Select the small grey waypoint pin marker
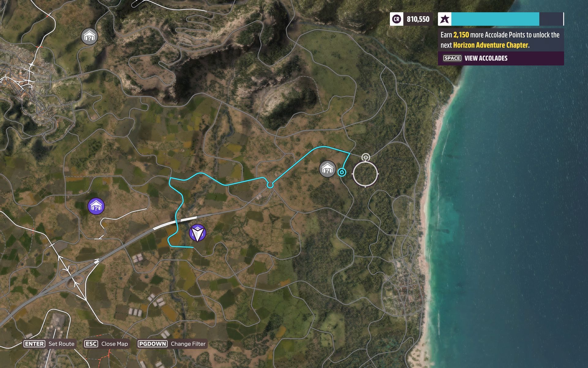 tap(366, 157)
